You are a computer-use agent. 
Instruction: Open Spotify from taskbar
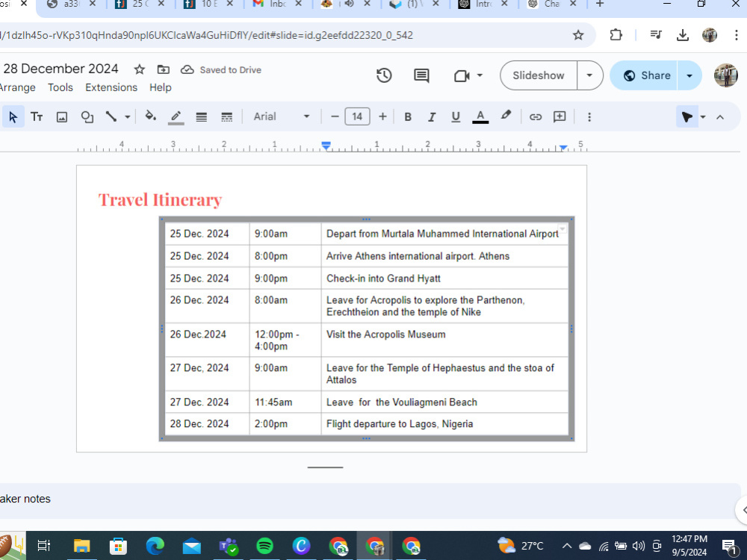point(265,546)
